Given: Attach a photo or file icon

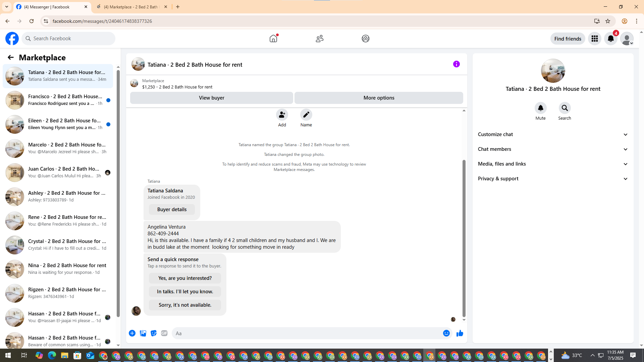Looking at the screenshot, I should coord(143,333).
